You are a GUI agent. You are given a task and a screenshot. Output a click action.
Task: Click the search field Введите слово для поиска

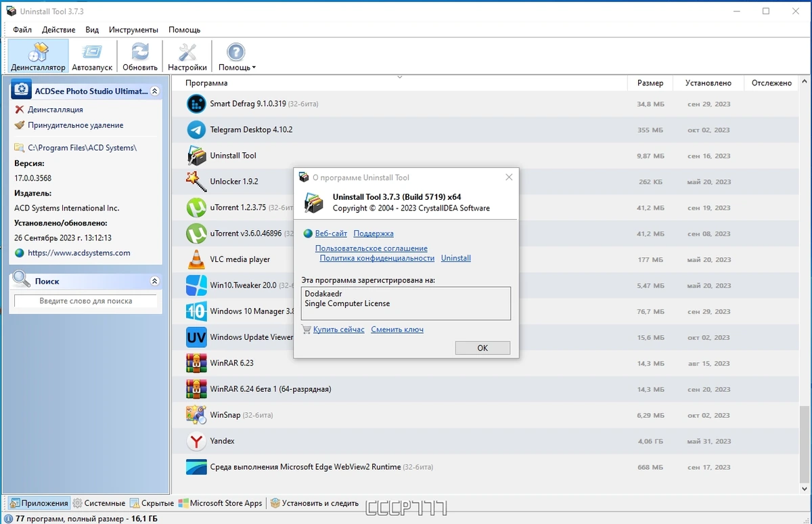point(85,301)
